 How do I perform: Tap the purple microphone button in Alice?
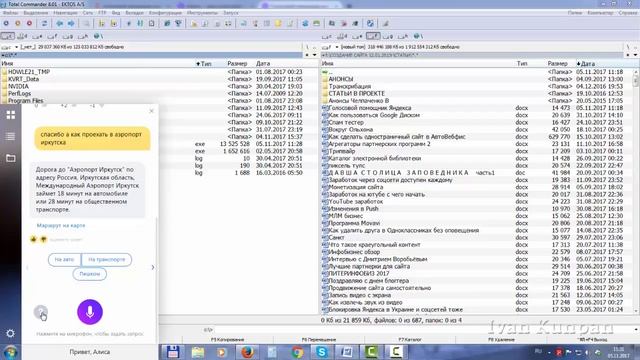pos(90,312)
